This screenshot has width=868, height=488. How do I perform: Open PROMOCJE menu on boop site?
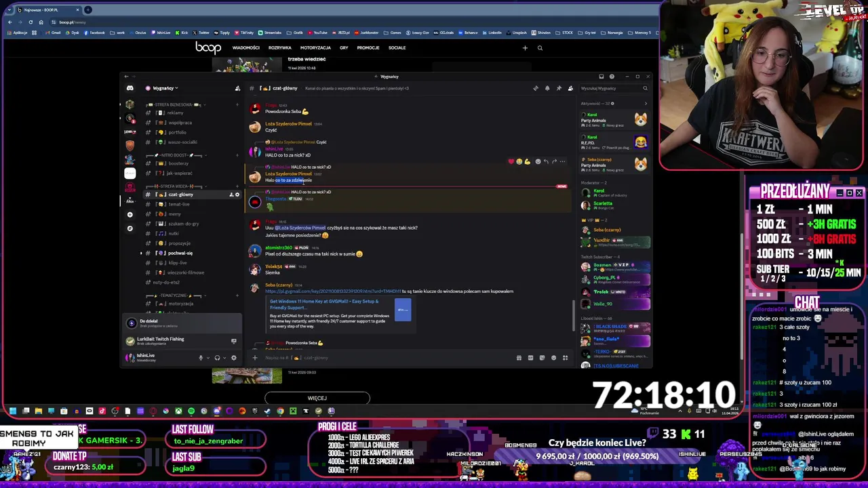[x=368, y=48]
